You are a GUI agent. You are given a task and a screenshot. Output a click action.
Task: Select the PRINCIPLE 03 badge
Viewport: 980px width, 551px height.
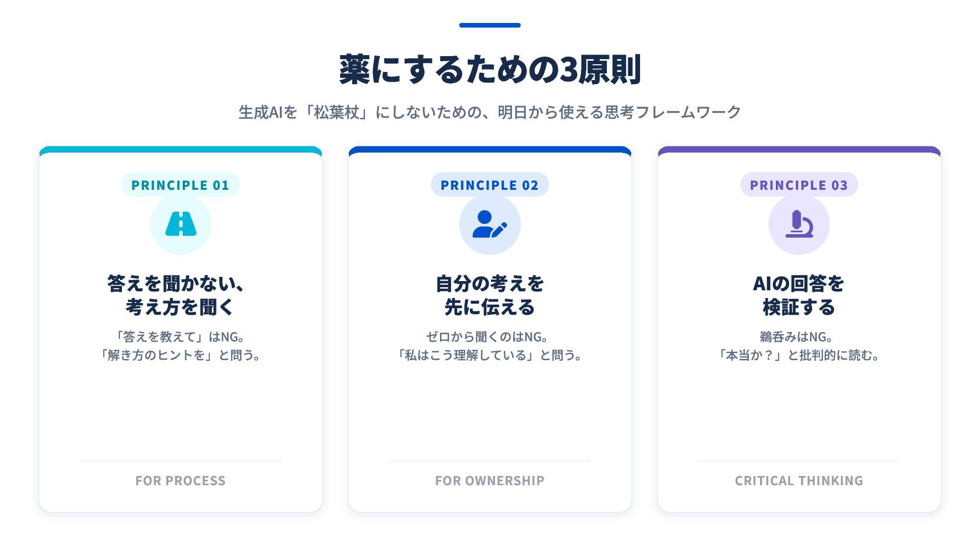tap(799, 185)
